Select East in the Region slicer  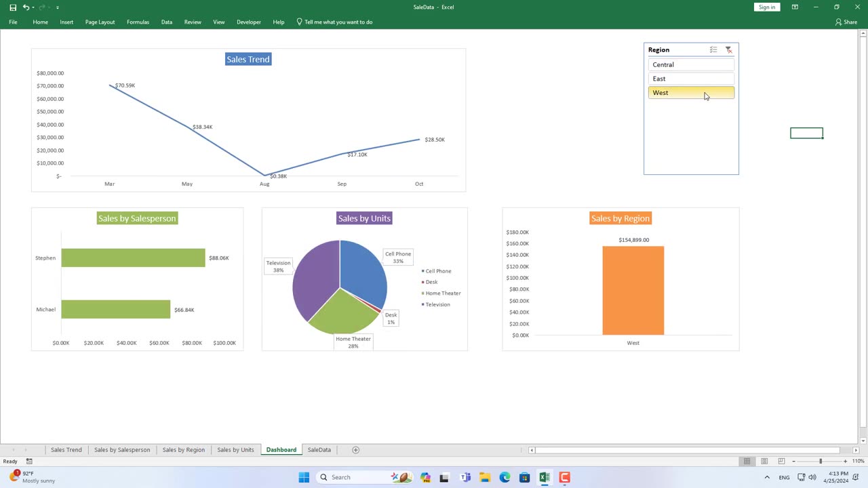pos(691,79)
